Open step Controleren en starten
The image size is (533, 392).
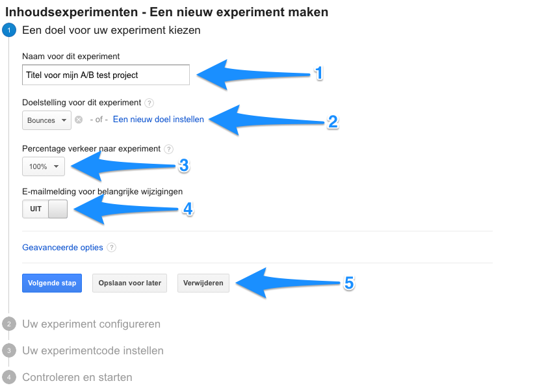[x=77, y=377]
